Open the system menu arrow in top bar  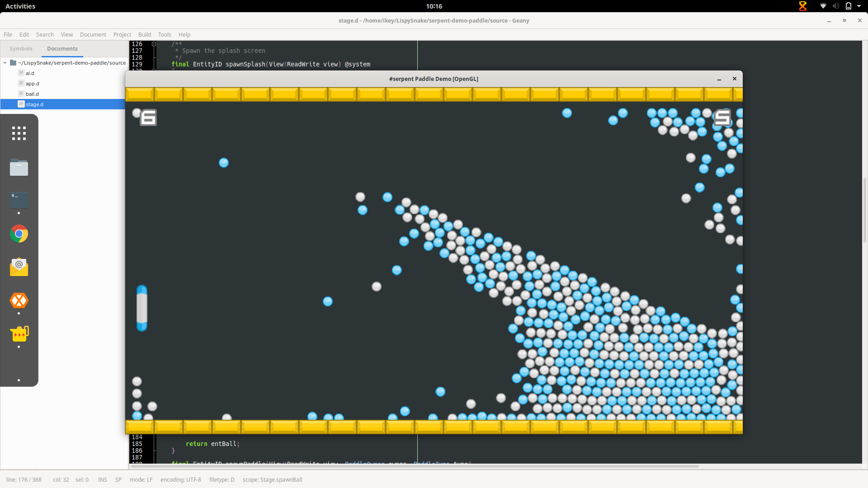859,6
